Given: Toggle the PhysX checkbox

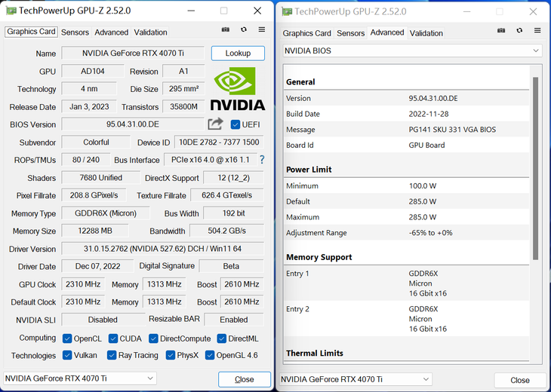Looking at the screenshot, I should [171, 355].
